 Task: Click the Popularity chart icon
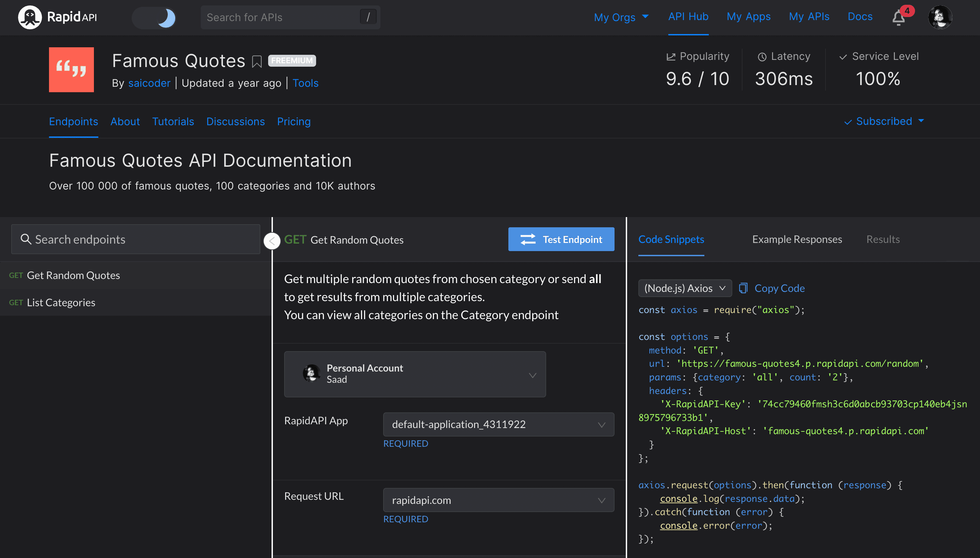[671, 57]
